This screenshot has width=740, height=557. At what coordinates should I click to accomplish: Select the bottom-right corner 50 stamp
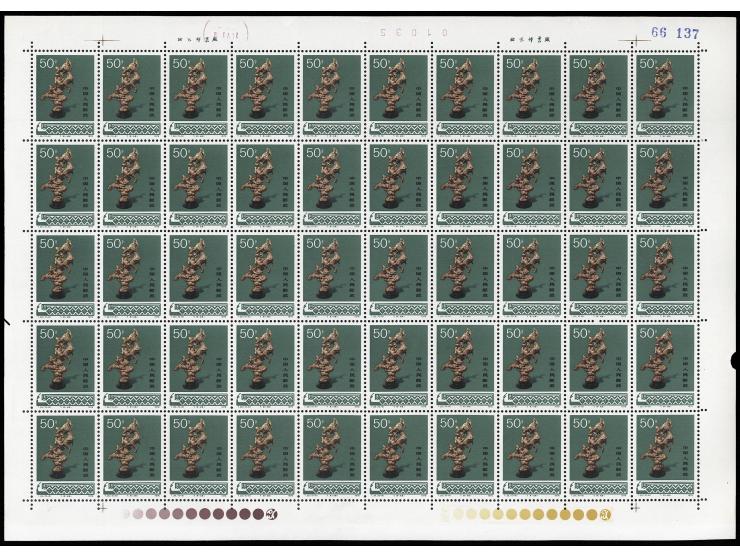click(665, 455)
